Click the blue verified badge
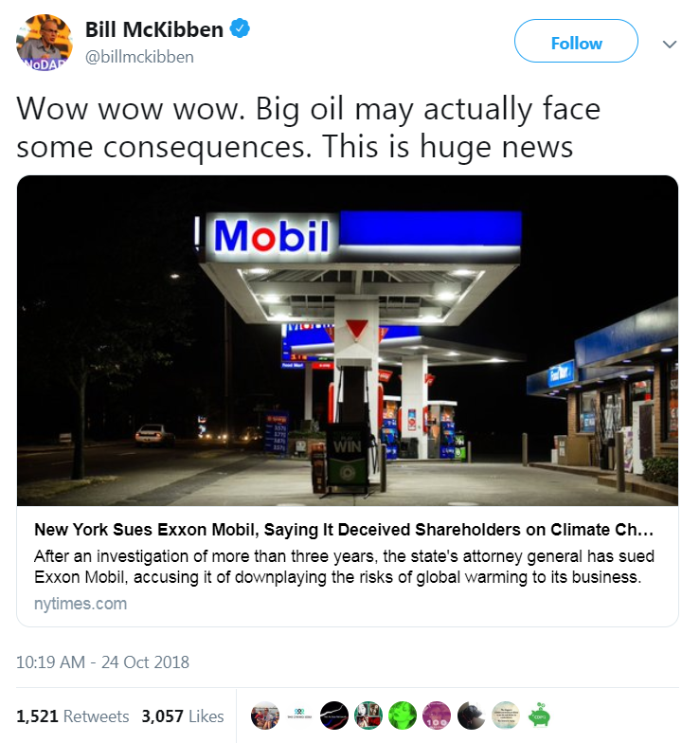This screenshot has width=700, height=743. point(242,29)
